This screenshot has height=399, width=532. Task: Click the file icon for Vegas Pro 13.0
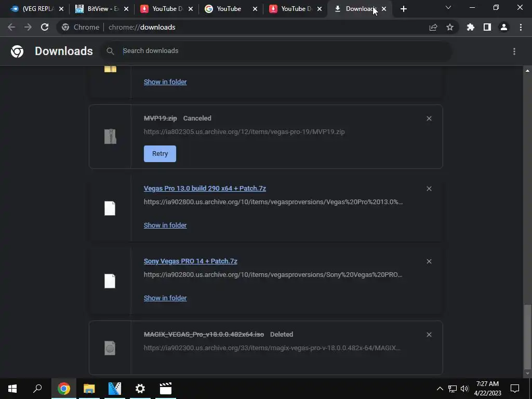110,208
